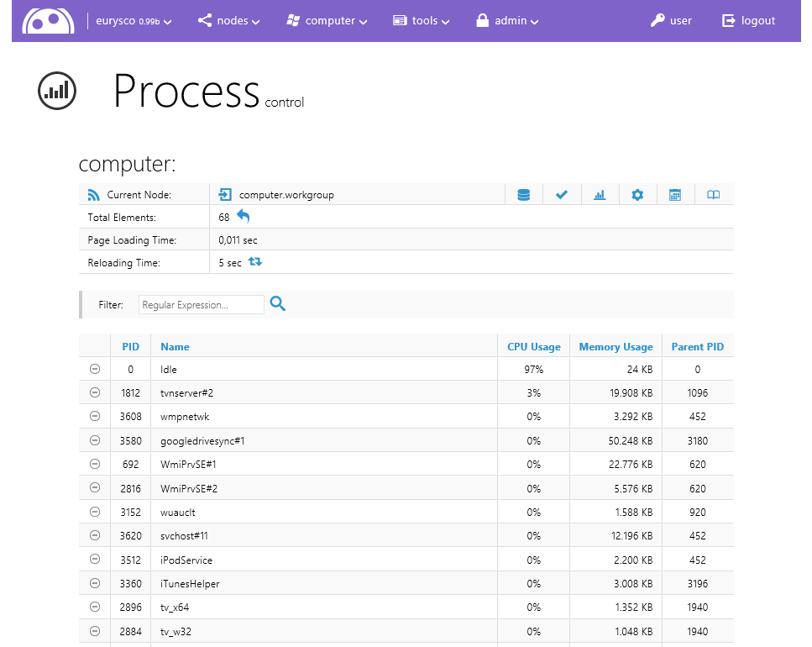The width and height of the screenshot is (812, 647).
Task: Expand the tools dropdown menu
Action: click(422, 21)
